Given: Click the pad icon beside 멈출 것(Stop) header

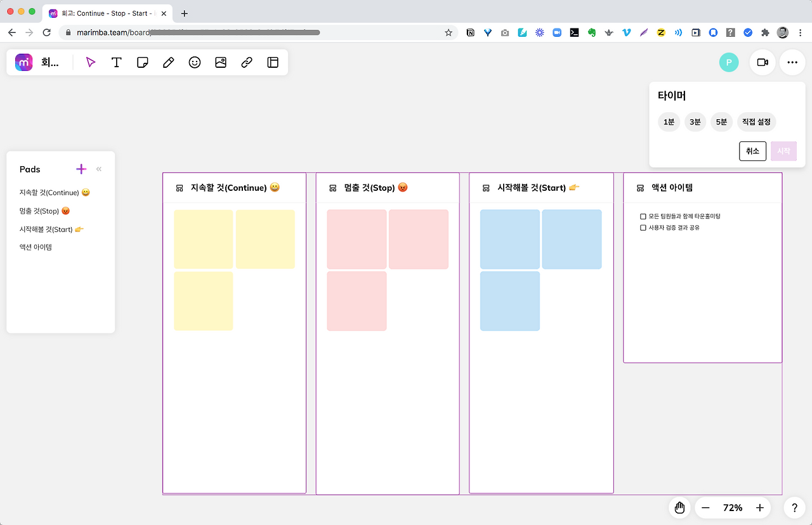Looking at the screenshot, I should click(x=333, y=188).
